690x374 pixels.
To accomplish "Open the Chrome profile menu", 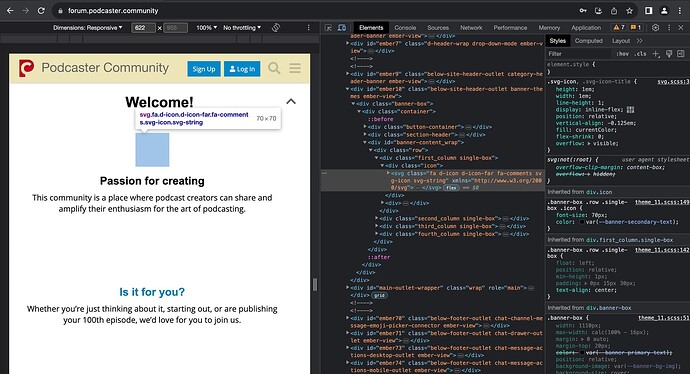I will (664, 11).
